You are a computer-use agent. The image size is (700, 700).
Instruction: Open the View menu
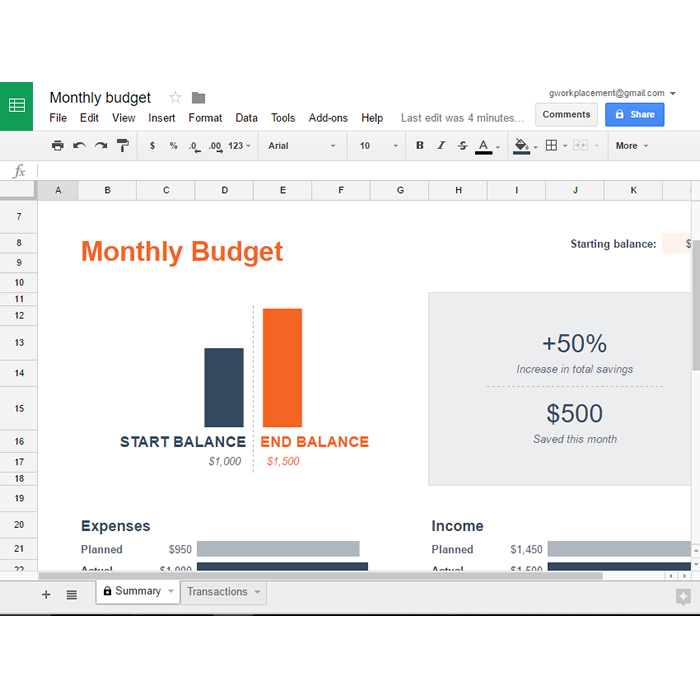124,118
